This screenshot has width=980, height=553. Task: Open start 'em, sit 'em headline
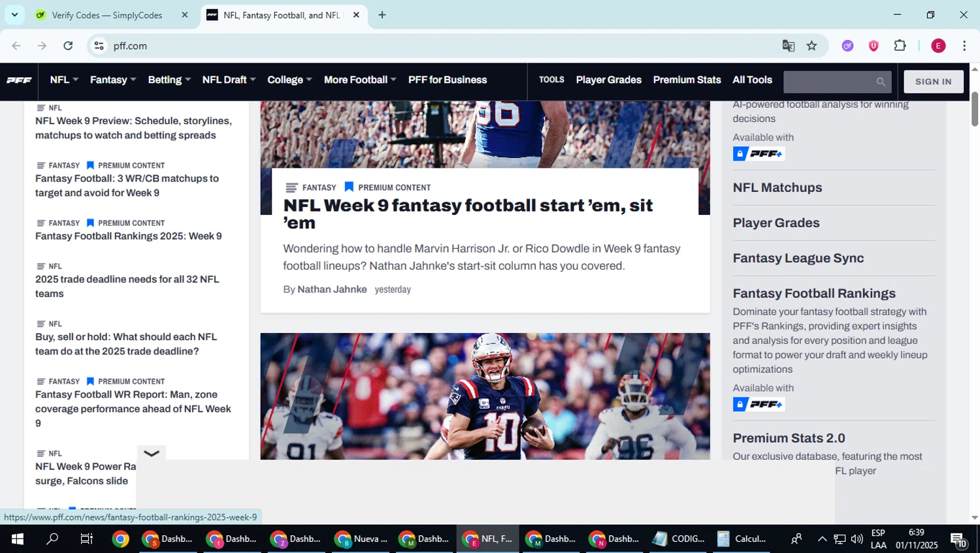[x=468, y=213]
